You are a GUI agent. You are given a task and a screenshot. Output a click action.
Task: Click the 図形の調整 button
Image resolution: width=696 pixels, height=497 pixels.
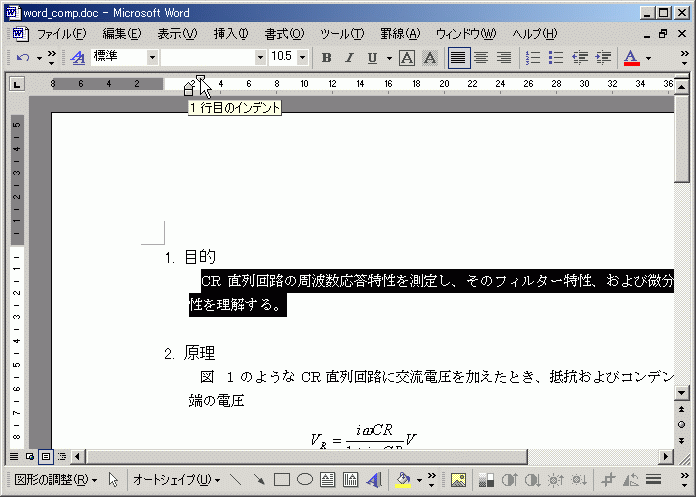56,480
